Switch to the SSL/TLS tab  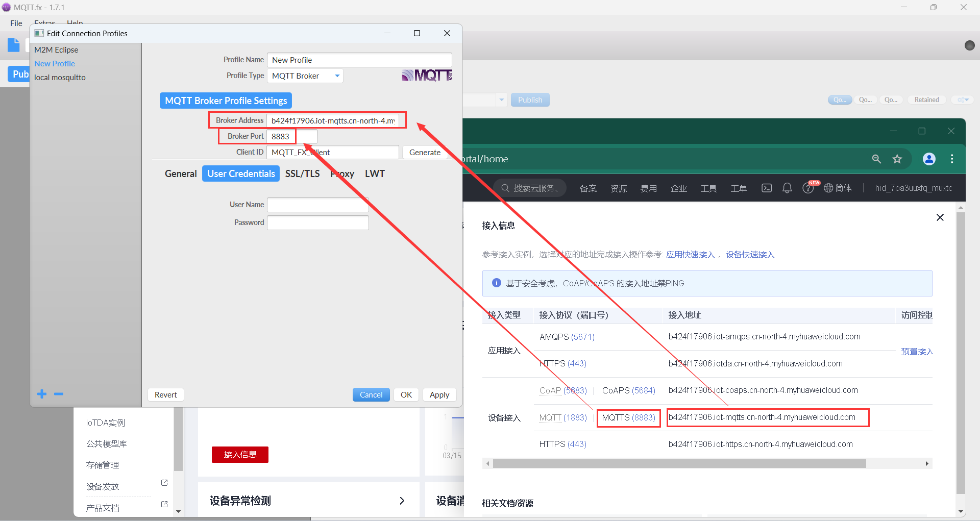pos(303,173)
